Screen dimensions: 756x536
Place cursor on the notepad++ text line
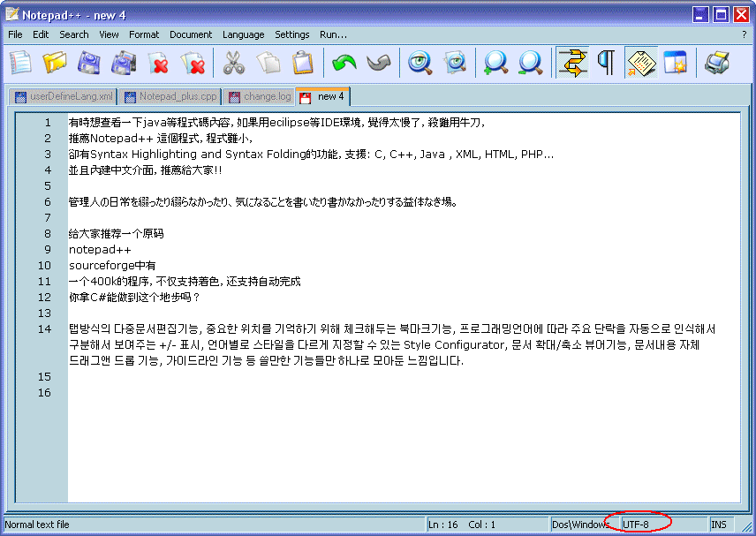pyautogui.click(x=100, y=250)
